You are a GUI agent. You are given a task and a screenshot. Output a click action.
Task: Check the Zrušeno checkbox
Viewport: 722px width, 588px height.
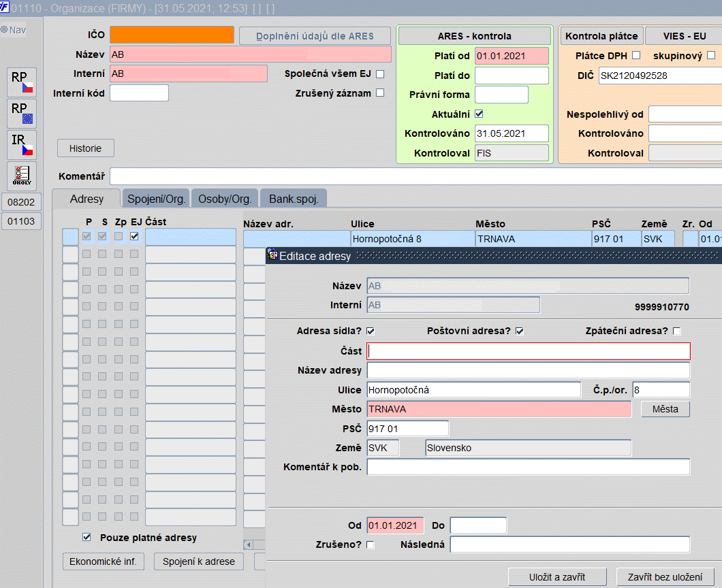pos(371,544)
